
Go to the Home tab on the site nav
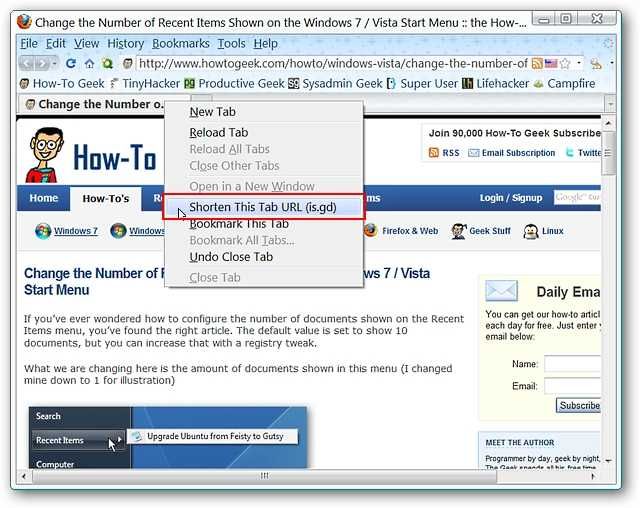[43, 198]
